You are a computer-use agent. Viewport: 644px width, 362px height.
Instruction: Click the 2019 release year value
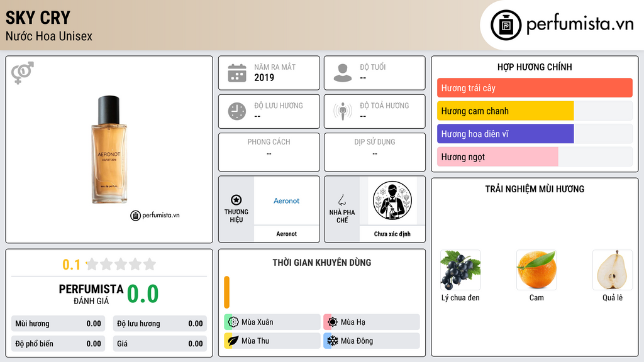point(264,77)
